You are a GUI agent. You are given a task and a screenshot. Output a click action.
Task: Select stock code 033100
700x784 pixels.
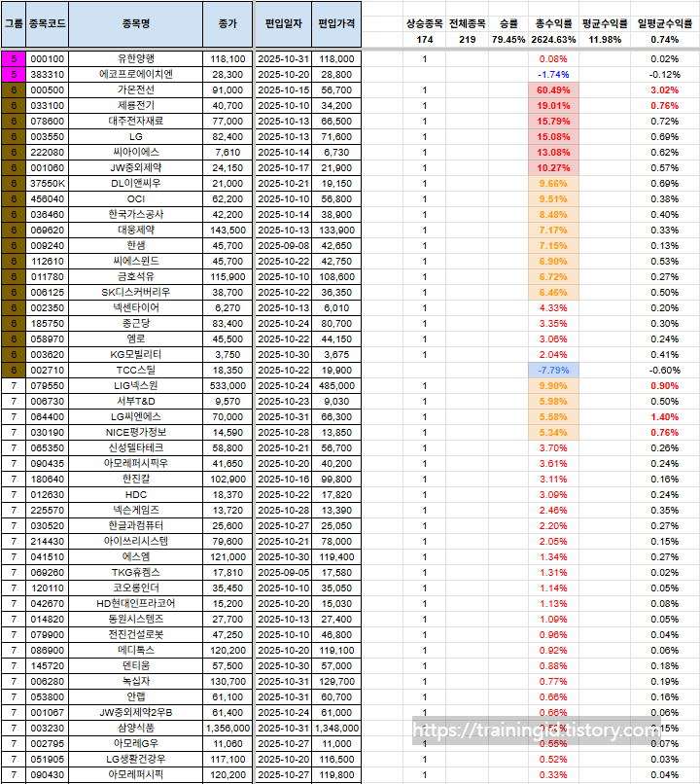point(48,105)
